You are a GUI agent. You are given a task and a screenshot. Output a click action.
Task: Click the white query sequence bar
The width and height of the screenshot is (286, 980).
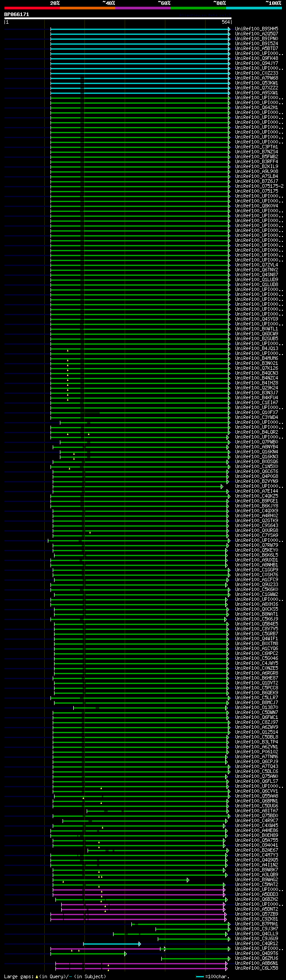coord(118,18)
